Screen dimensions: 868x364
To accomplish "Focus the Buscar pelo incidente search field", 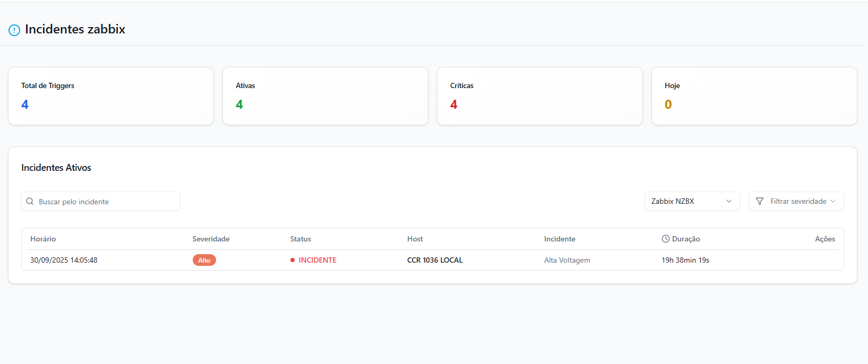I will coord(106,202).
